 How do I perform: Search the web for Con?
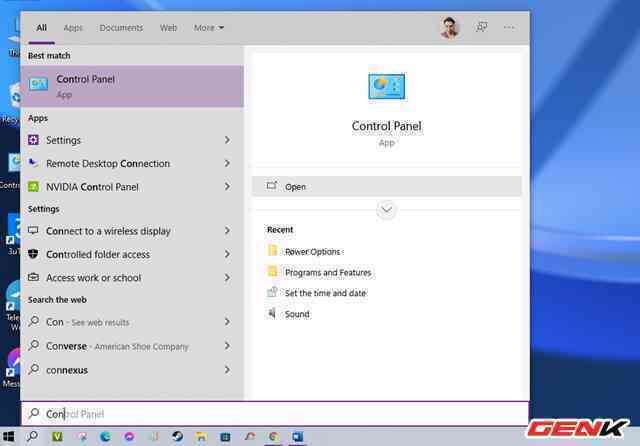click(x=132, y=322)
